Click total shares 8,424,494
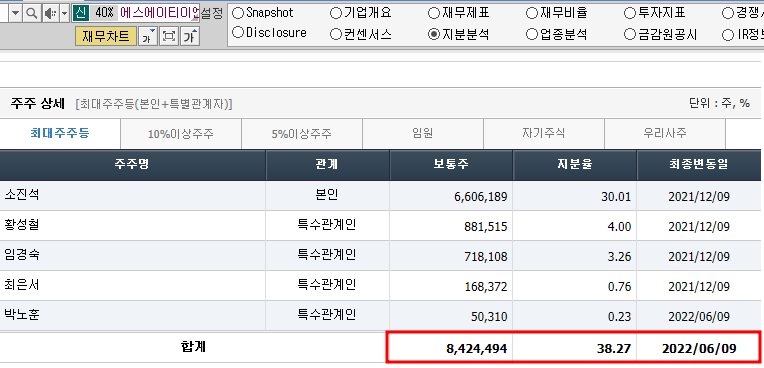The height and width of the screenshot is (368, 764). [477, 349]
